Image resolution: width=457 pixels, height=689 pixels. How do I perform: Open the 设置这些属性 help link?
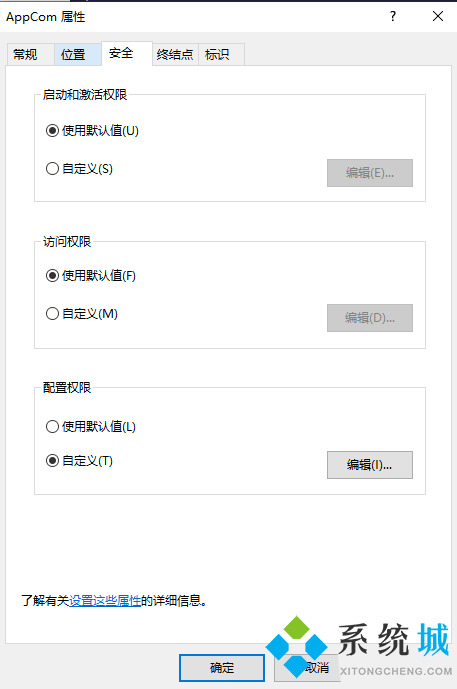[x=105, y=600]
